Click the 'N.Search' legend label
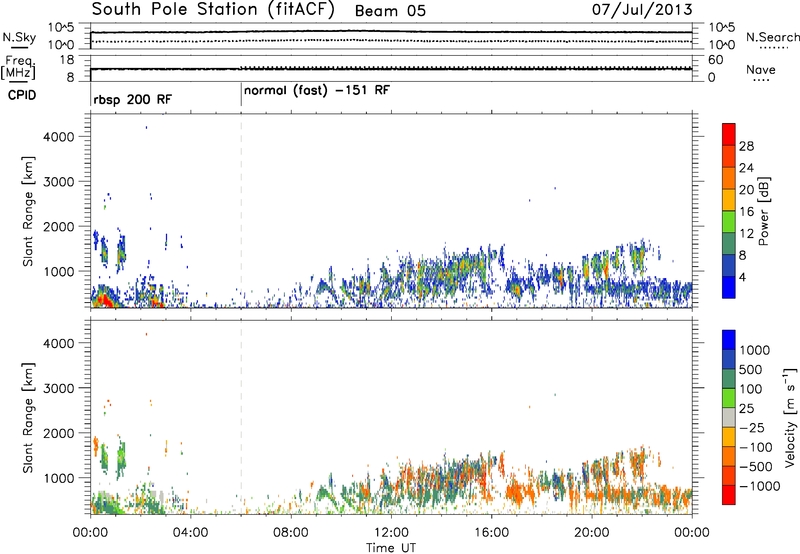The image size is (800, 554). (773, 37)
